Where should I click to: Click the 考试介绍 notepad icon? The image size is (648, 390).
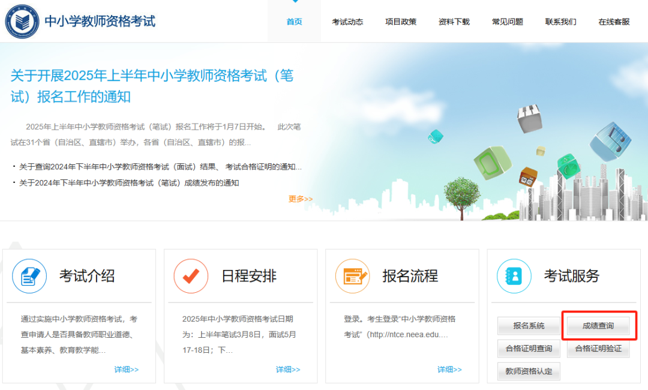[29, 276]
